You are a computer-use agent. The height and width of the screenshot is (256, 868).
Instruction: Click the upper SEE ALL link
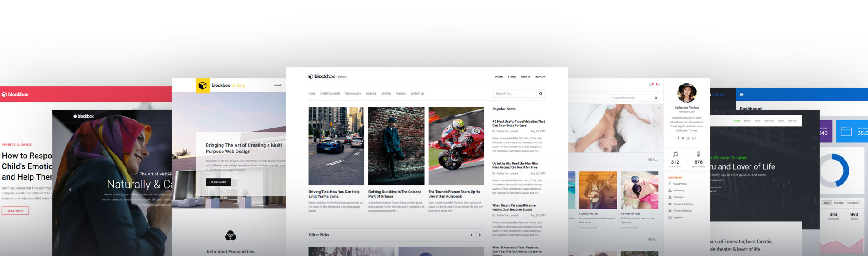tap(653, 160)
